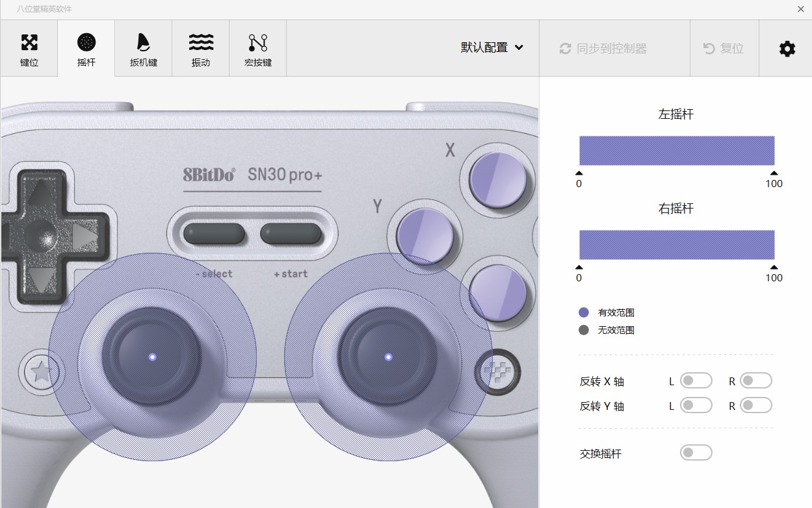Image resolution: width=812 pixels, height=508 pixels.
Task: Toggle 反转 X 轴 for the left stick
Action: click(696, 381)
